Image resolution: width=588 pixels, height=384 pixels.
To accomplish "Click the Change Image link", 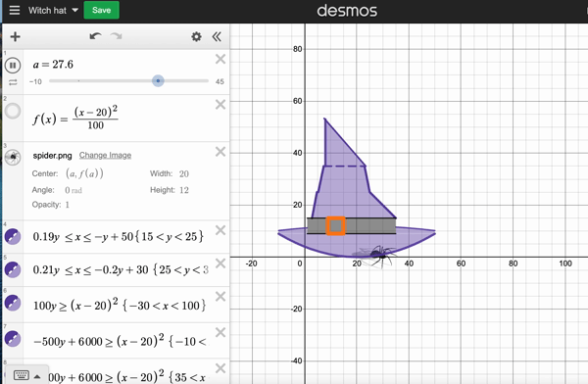I will 105,155.
